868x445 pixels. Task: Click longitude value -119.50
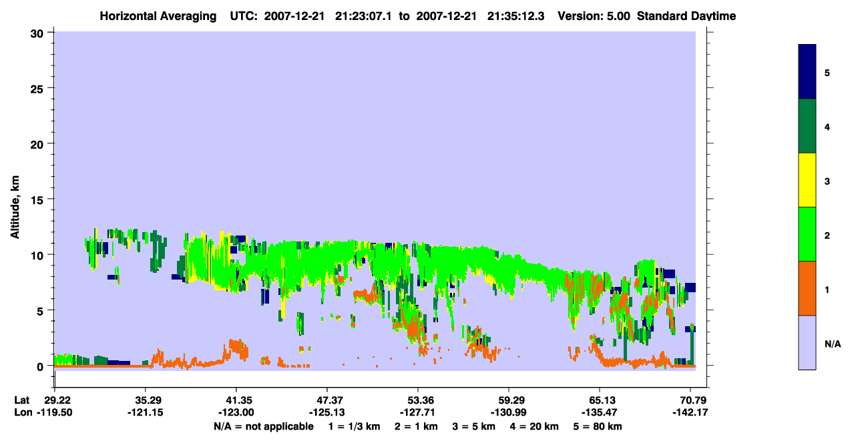pos(55,412)
